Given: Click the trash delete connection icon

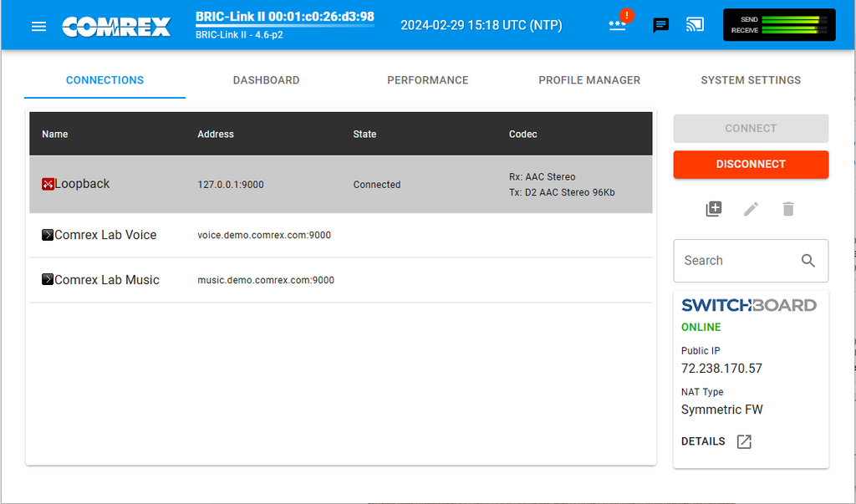Looking at the screenshot, I should pyautogui.click(x=787, y=209).
